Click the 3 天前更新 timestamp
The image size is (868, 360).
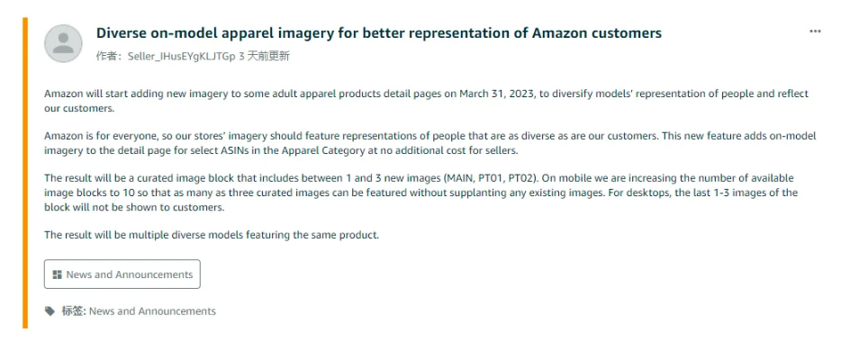pyautogui.click(x=264, y=57)
